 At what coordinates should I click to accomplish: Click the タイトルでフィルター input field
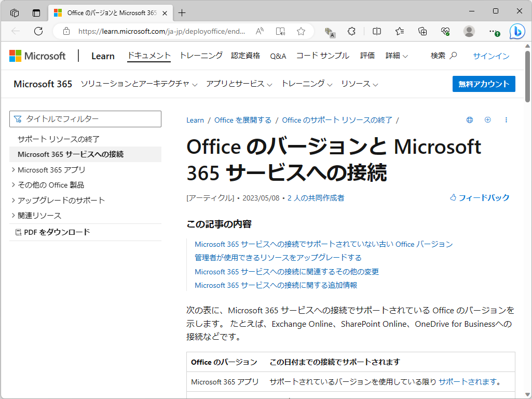[x=85, y=119]
